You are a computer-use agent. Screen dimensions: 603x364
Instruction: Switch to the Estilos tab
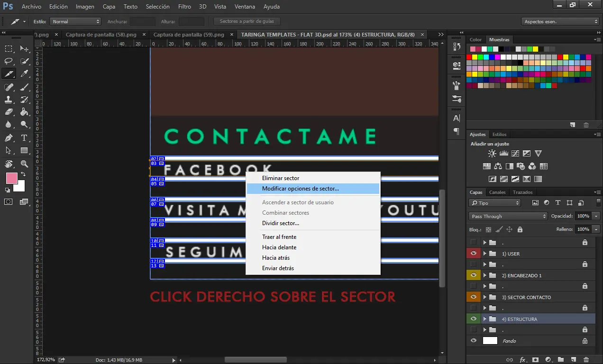click(x=500, y=135)
